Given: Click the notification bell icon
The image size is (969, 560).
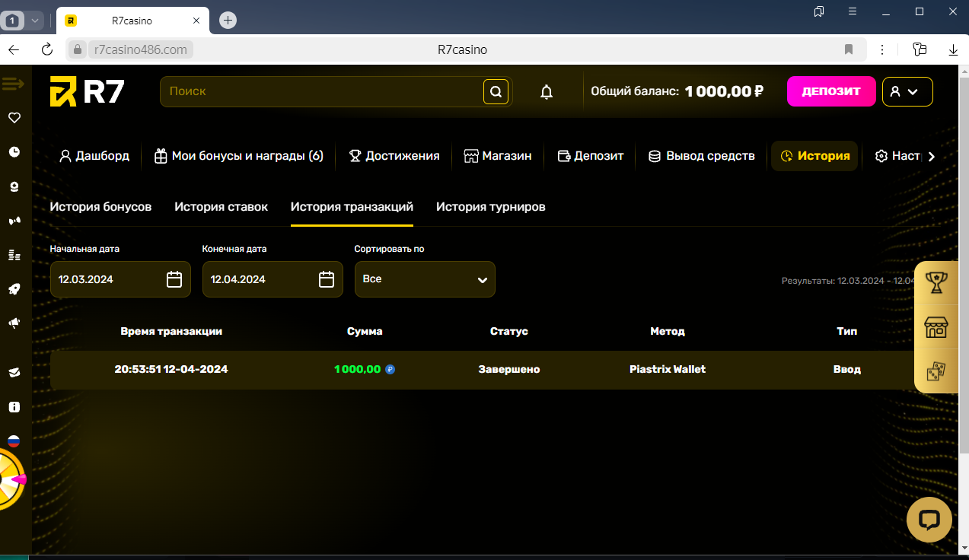Looking at the screenshot, I should [x=546, y=92].
